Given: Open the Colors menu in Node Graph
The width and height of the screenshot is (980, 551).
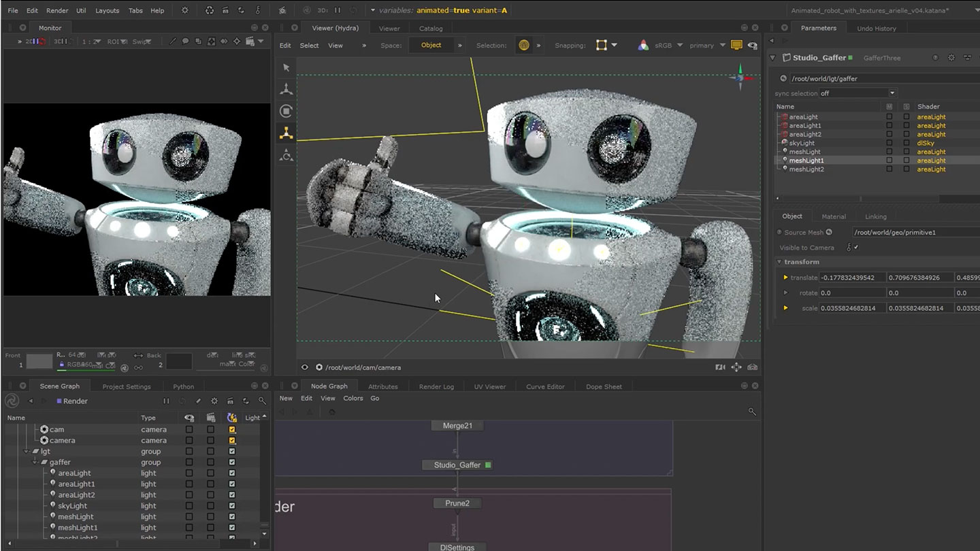Looking at the screenshot, I should tap(353, 399).
